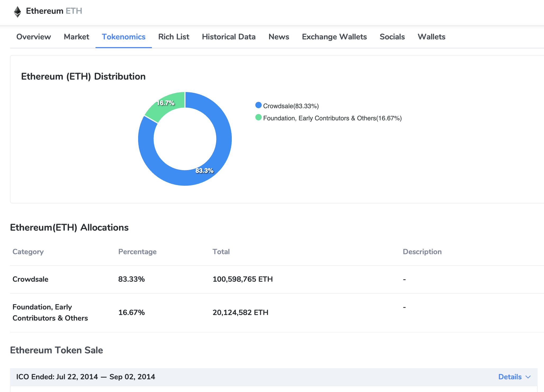Open the Wallets tab
The width and height of the screenshot is (544, 392).
431,37
